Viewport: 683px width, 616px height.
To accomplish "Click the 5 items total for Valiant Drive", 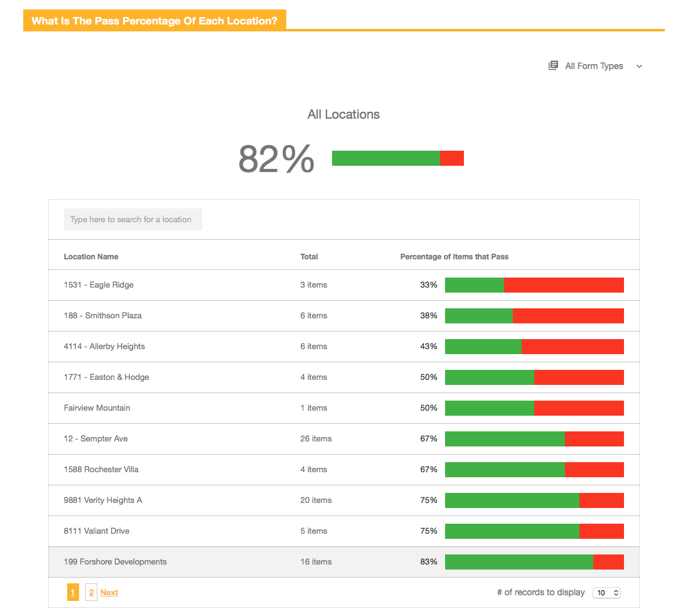I will (314, 531).
